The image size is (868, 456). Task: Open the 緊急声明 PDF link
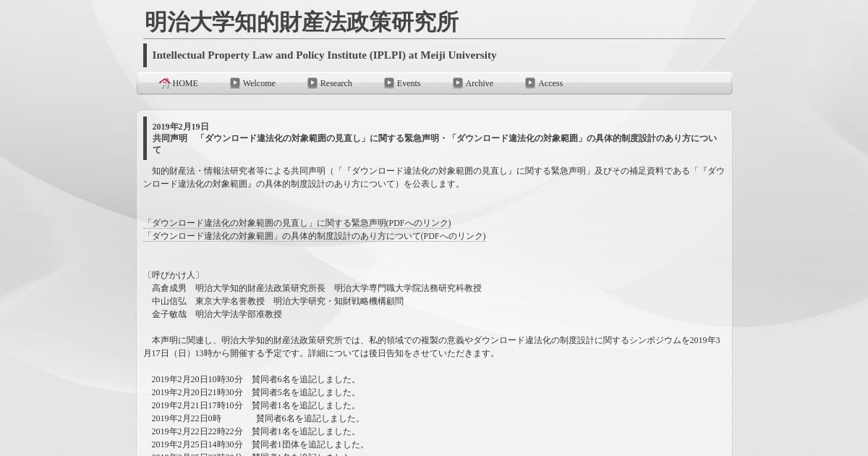(x=297, y=223)
